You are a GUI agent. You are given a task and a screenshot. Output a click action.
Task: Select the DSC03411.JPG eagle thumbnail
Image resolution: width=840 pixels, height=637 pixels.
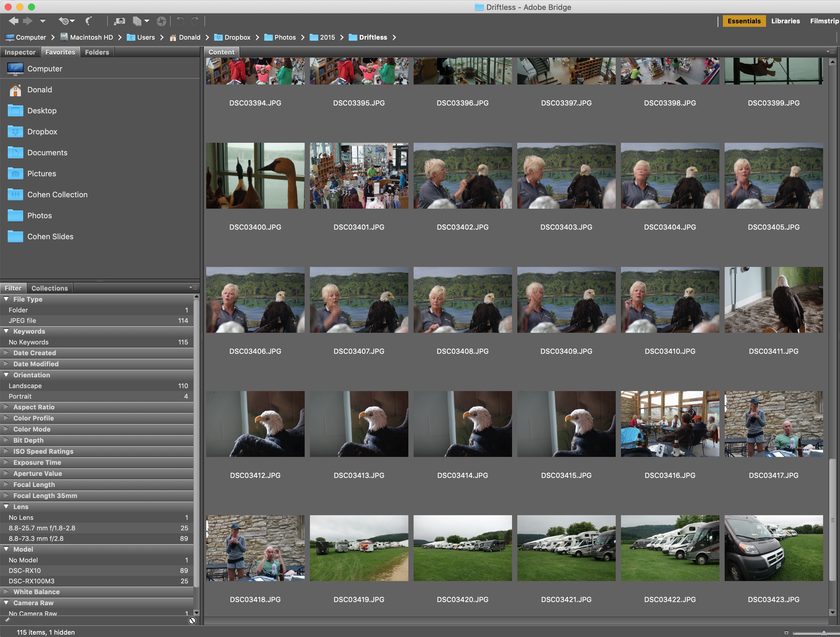[774, 300]
